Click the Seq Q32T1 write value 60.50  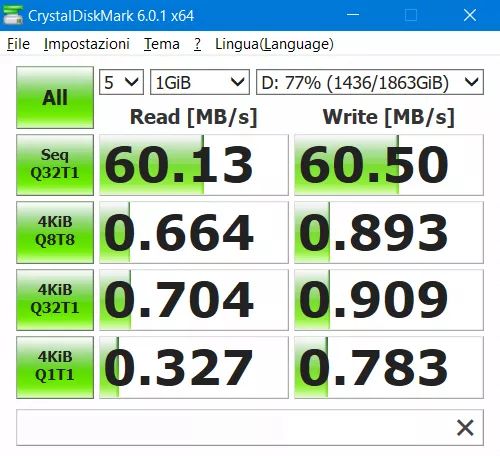point(389,165)
